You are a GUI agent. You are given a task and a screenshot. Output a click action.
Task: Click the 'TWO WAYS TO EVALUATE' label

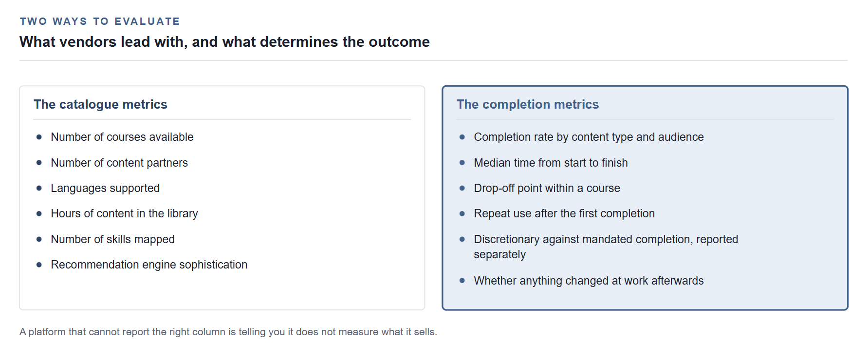(x=100, y=21)
